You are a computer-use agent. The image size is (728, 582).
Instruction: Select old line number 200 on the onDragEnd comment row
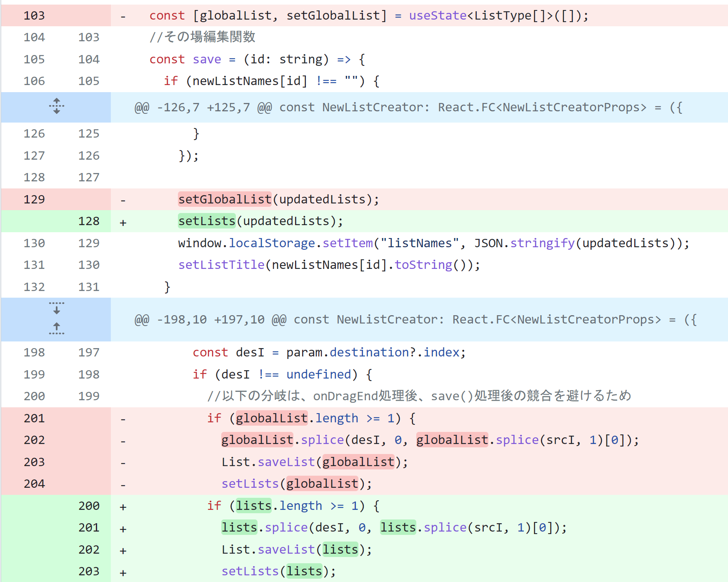point(34,396)
